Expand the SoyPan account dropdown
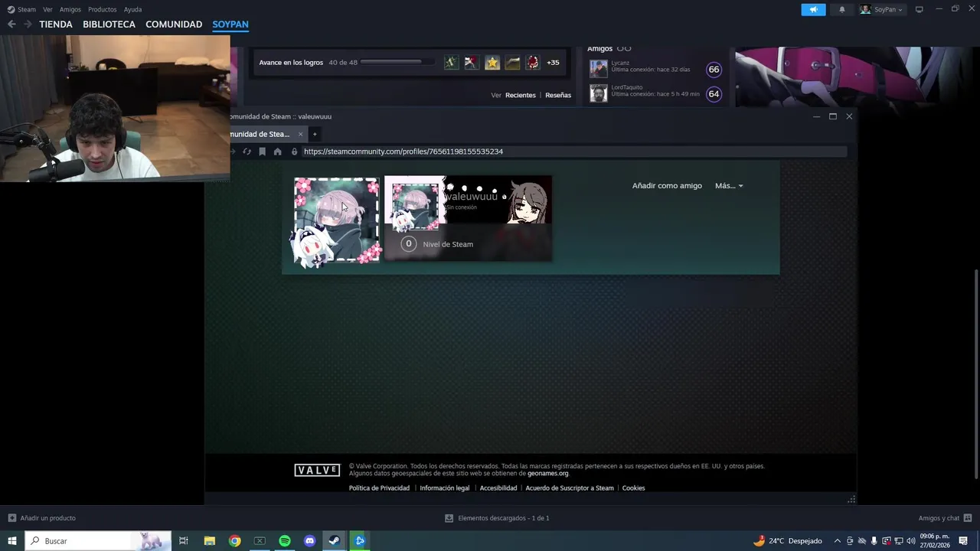Viewport: 980px width, 551px height. 882,9
